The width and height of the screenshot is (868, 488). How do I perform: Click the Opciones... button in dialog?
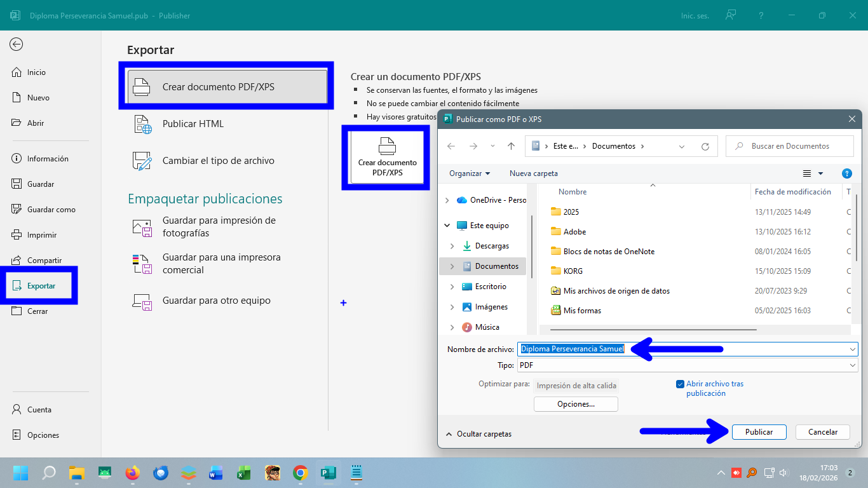(576, 404)
